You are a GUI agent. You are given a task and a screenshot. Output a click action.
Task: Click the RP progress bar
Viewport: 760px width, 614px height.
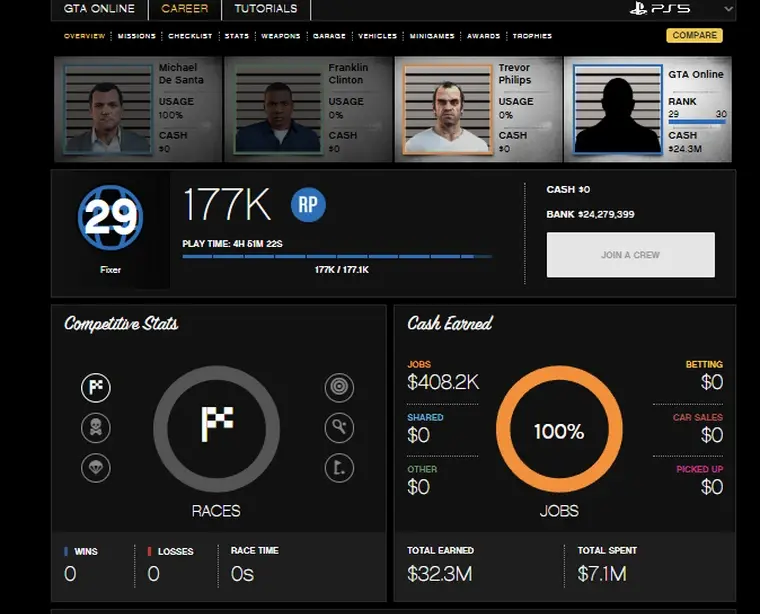[337, 257]
